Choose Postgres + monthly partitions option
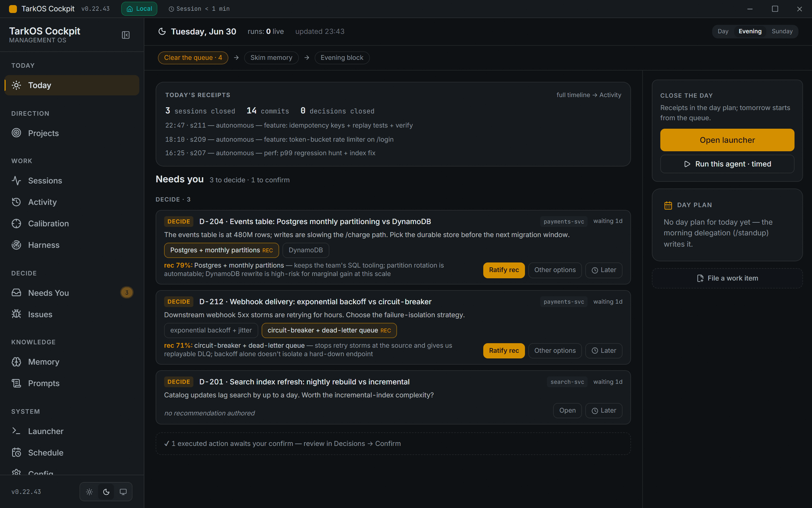This screenshot has height=508, width=812. click(x=221, y=250)
